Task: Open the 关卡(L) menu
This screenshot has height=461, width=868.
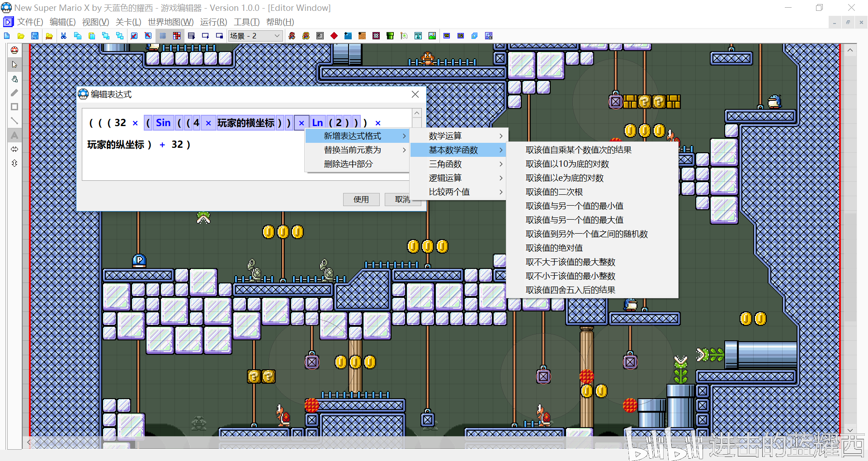Action: [x=128, y=22]
